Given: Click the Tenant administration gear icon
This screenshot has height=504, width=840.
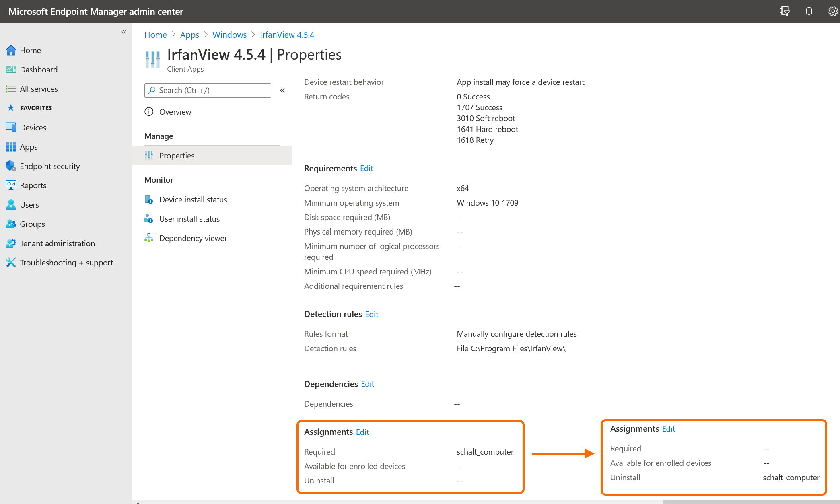Looking at the screenshot, I should [x=11, y=243].
